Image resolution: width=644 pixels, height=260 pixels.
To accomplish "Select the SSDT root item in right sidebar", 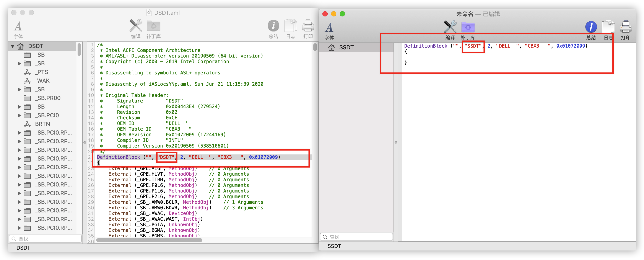I will [346, 47].
